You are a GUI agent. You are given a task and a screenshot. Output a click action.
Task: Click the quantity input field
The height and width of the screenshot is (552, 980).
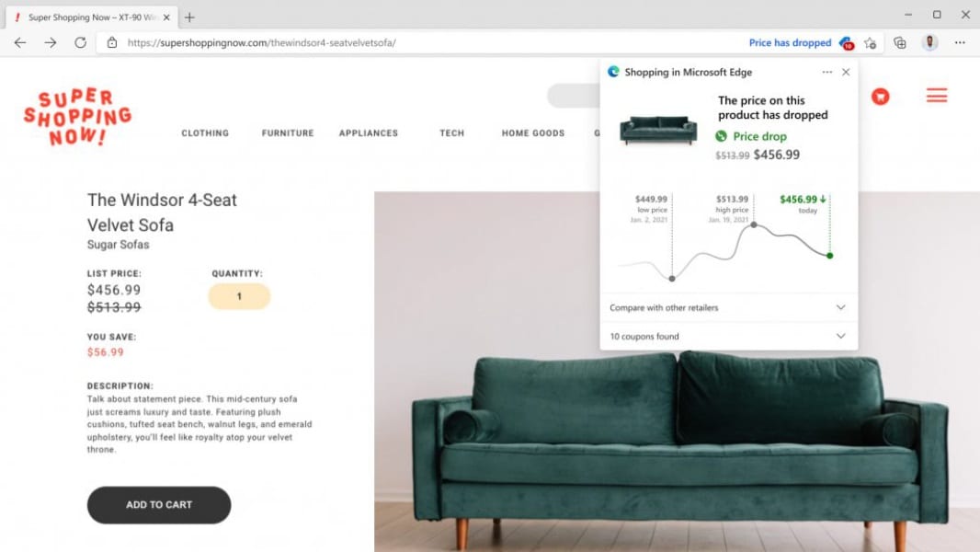[239, 296]
